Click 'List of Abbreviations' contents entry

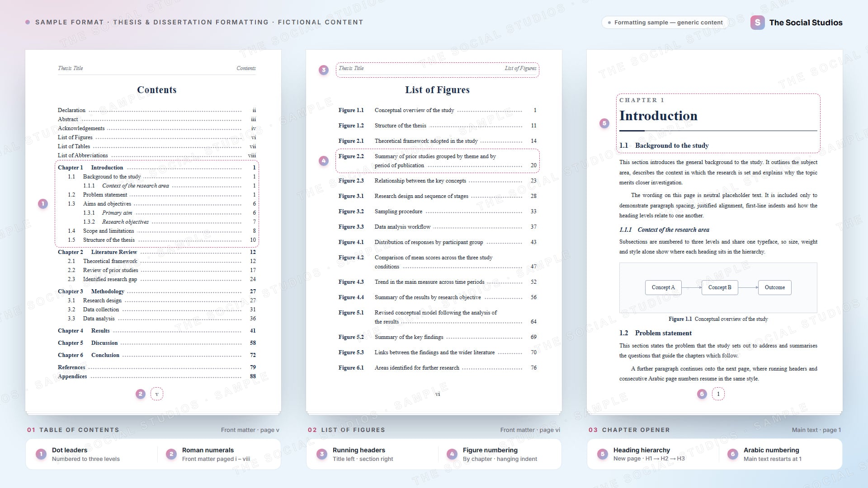click(x=157, y=155)
